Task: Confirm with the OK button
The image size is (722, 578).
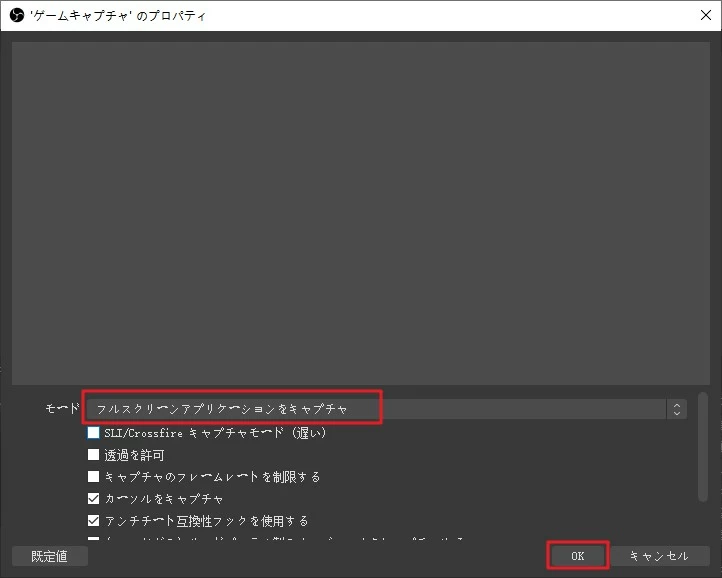Action: 577,556
